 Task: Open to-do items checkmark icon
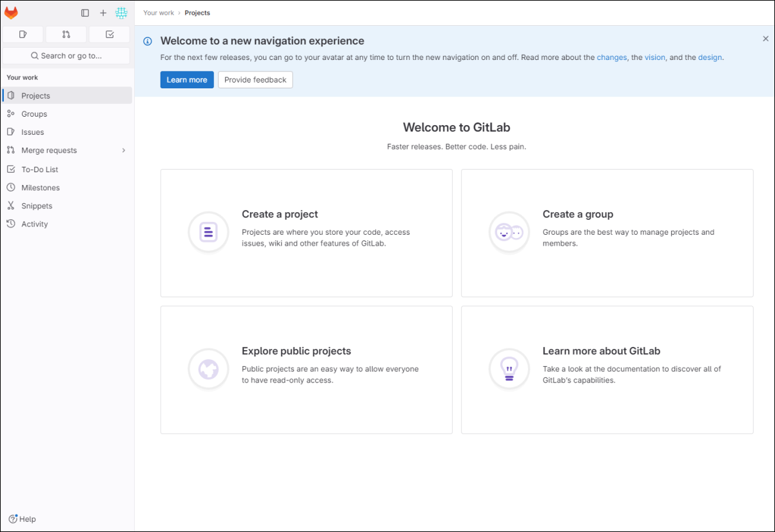point(110,34)
